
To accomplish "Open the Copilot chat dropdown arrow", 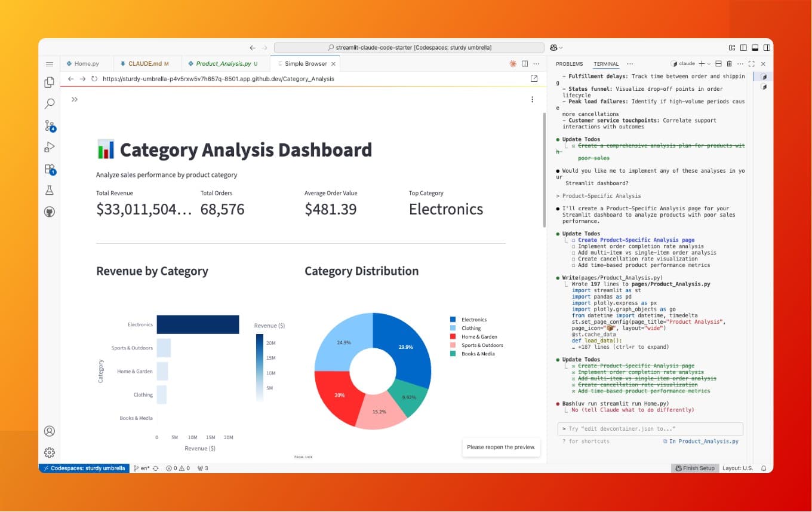I will point(561,48).
